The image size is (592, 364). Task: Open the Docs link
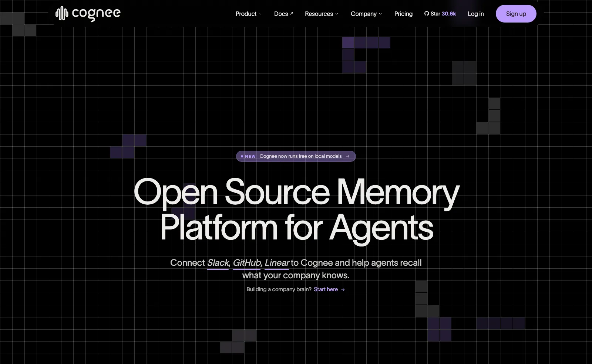(x=283, y=14)
